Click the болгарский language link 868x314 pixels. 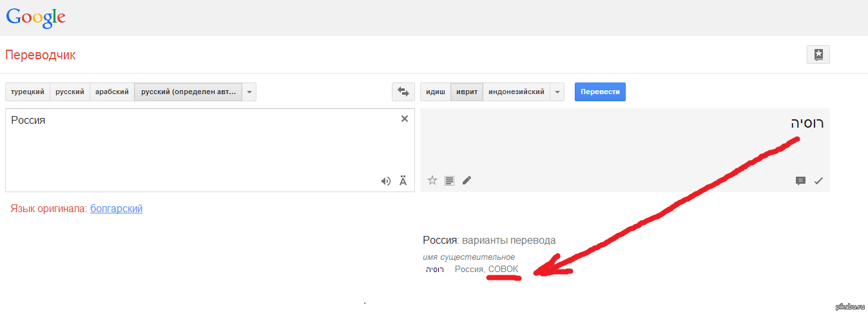(x=117, y=208)
